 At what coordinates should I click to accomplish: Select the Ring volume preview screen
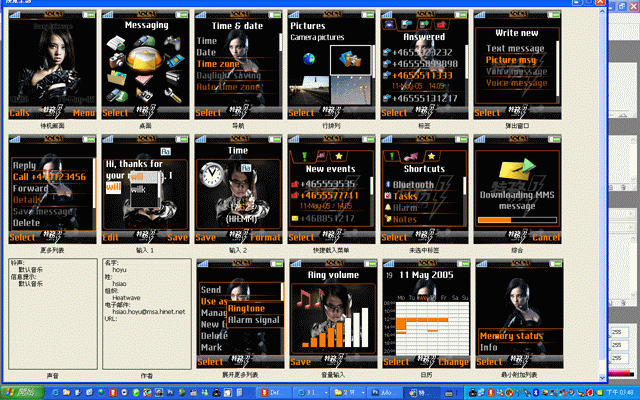point(333,314)
